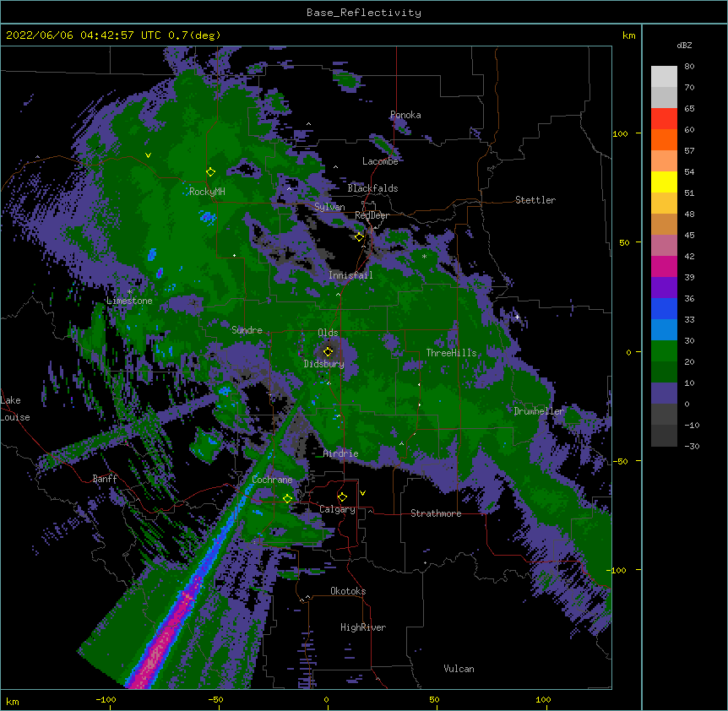This screenshot has height=711, width=728.
Task: Select the Limestone label
Action: pos(129,301)
